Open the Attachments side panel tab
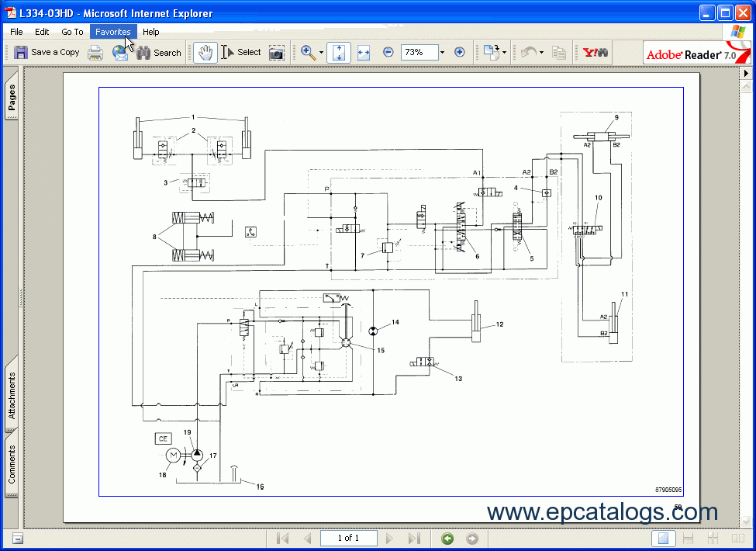 12,395
